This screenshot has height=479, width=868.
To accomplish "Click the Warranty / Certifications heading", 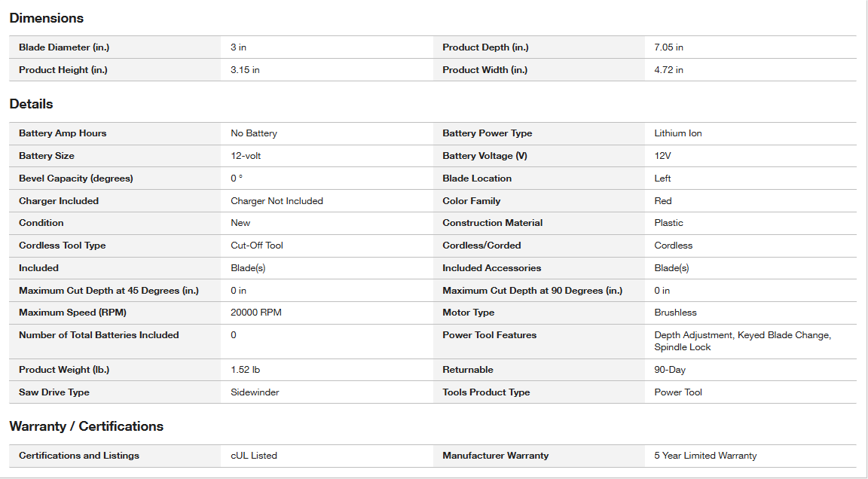I will tap(87, 426).
